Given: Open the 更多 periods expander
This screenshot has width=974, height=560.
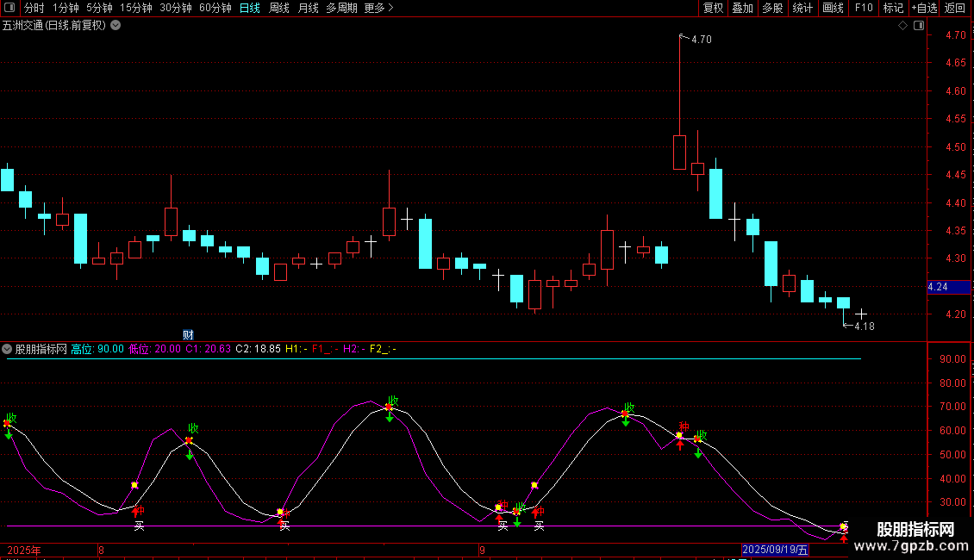Looking at the screenshot, I should [x=378, y=8].
